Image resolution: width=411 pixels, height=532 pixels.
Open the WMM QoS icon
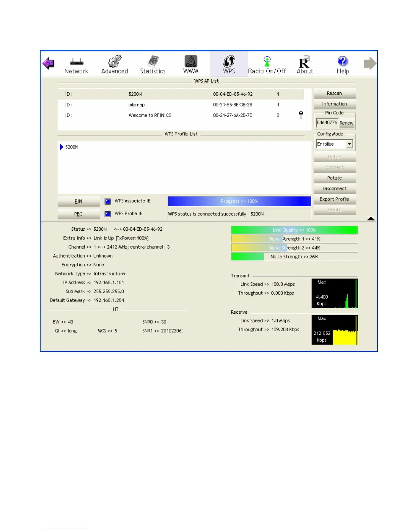[191, 61]
